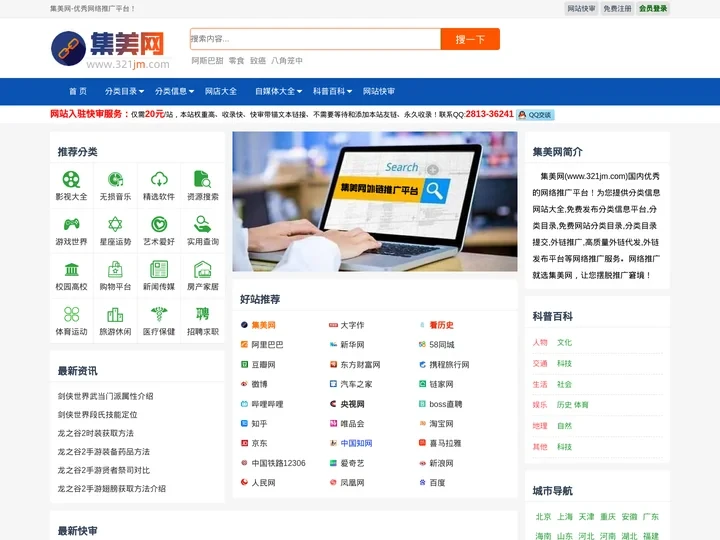Image resolution: width=720 pixels, height=540 pixels.
Task: Open the 校园高校 building icon
Action: click(71, 270)
